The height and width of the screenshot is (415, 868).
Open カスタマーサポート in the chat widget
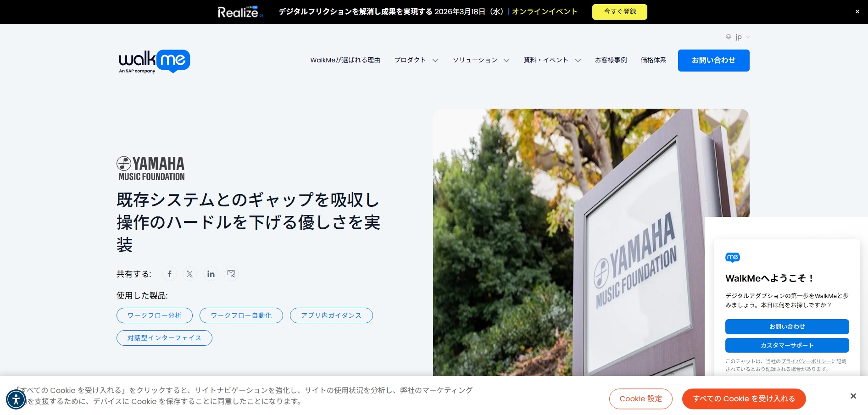pyautogui.click(x=787, y=345)
